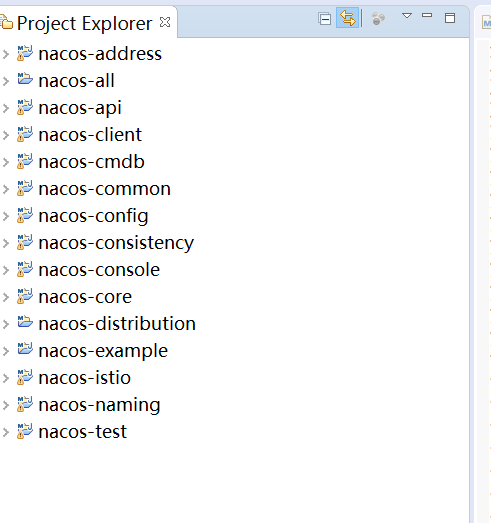Select the nacos-test project label
The width and height of the screenshot is (491, 523).
point(83,432)
